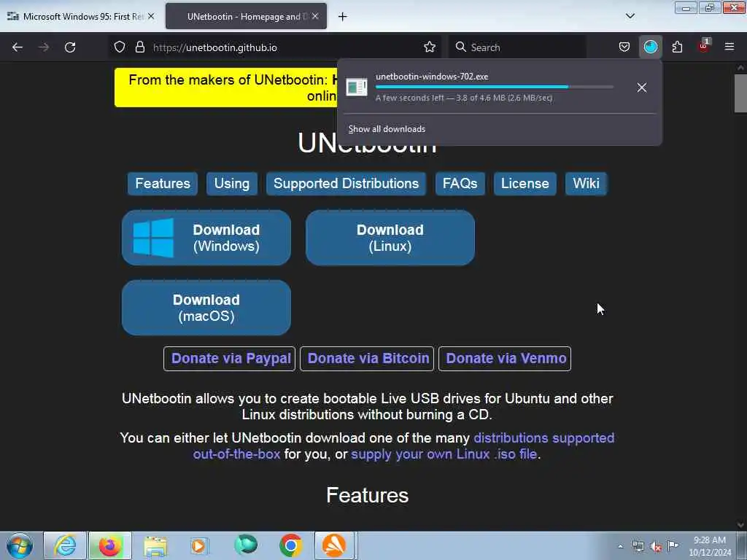Screen dimensions: 747x560
Task: Click Donate via Venmo
Action: click(x=505, y=359)
